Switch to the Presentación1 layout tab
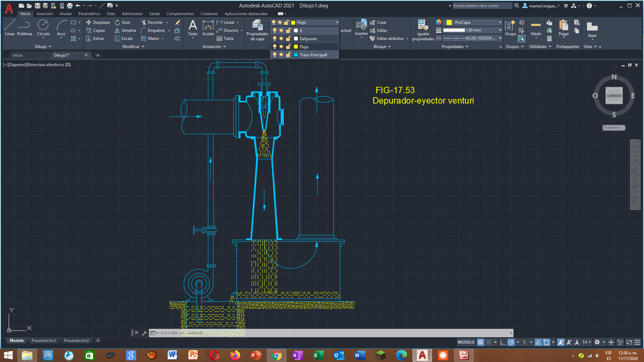644x362 pixels. tap(43, 341)
